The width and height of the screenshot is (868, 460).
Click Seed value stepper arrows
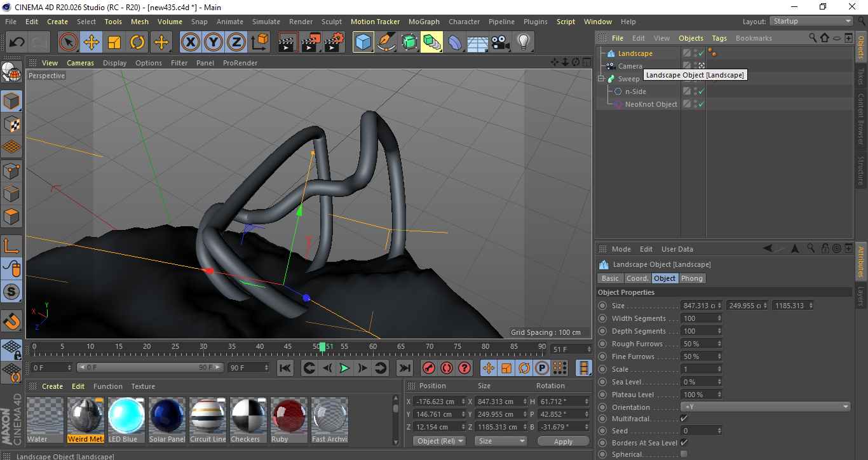tap(719, 431)
